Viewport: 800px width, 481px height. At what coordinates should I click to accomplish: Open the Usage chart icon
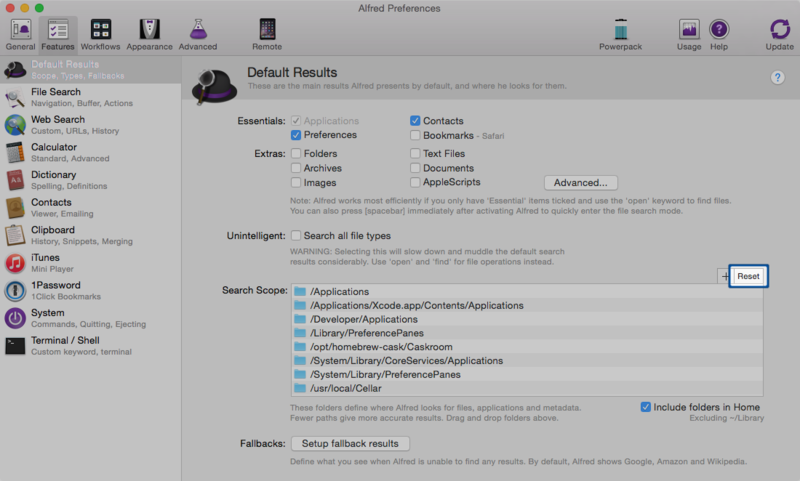689,30
